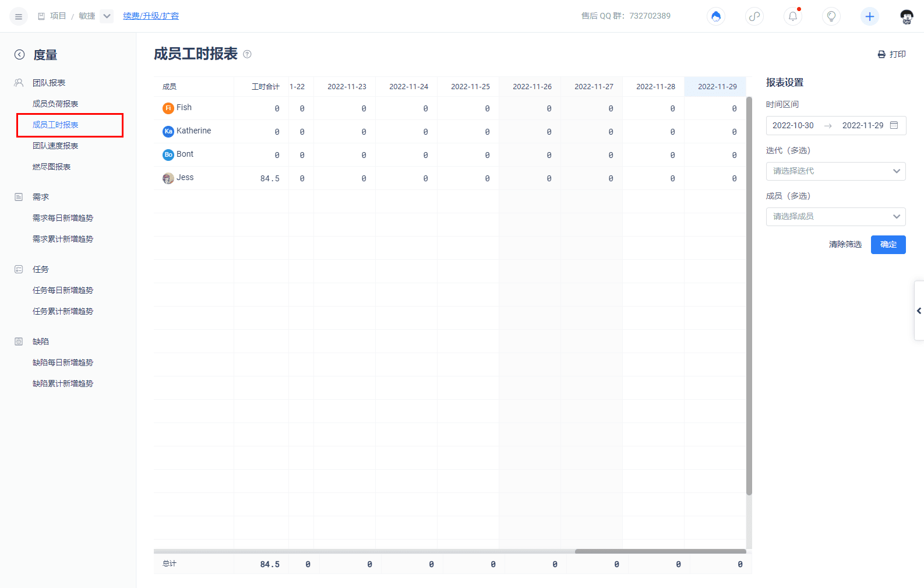
Task: Click the blue 确定 button
Action: point(888,245)
